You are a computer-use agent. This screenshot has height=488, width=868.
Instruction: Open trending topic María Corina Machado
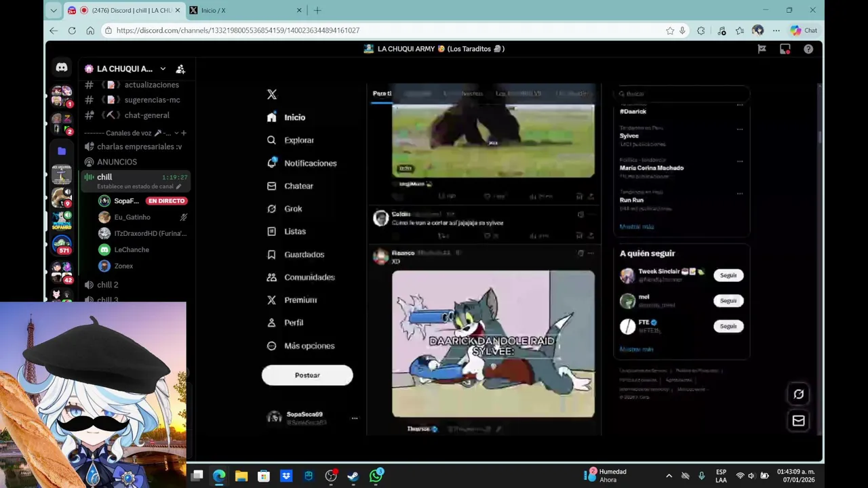pos(652,167)
